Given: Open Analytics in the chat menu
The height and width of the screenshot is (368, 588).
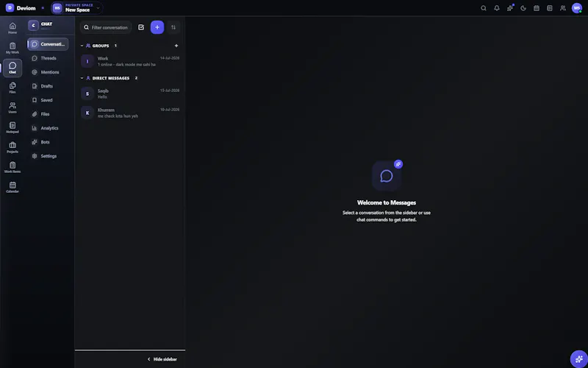Looking at the screenshot, I should (48, 128).
